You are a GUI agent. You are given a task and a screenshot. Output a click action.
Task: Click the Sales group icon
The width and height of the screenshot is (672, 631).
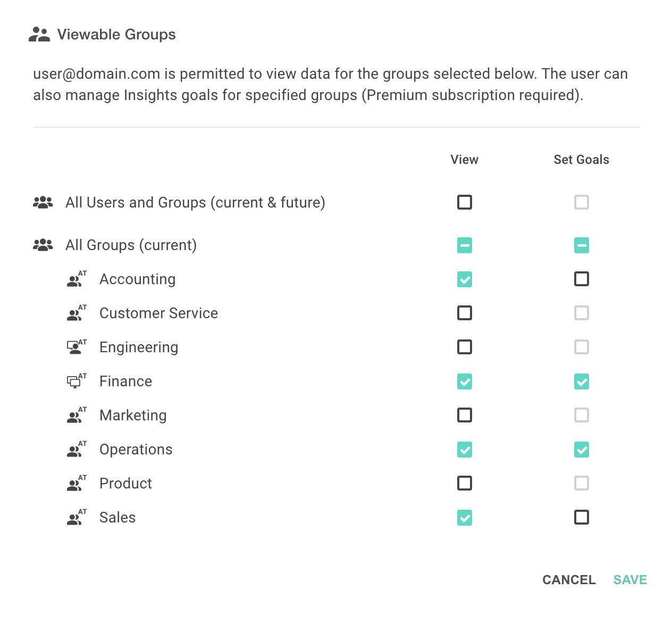pyautogui.click(x=77, y=517)
